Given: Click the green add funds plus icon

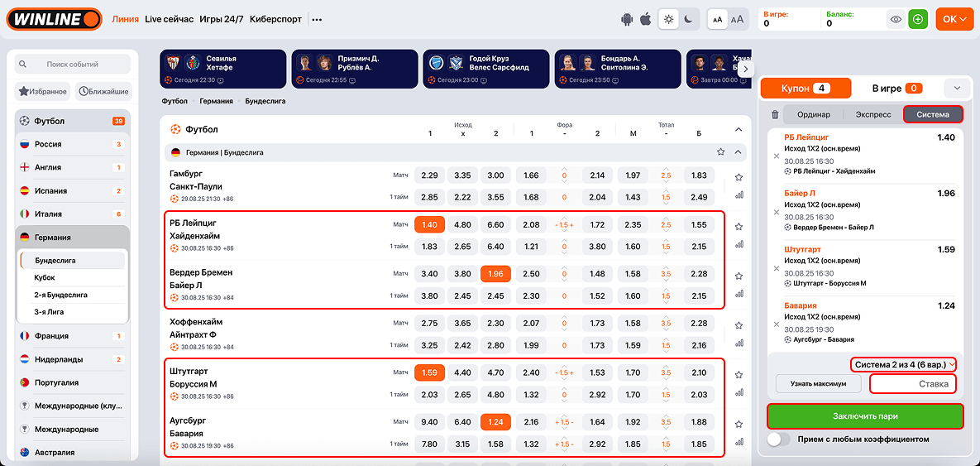Looking at the screenshot, I should coord(917,19).
